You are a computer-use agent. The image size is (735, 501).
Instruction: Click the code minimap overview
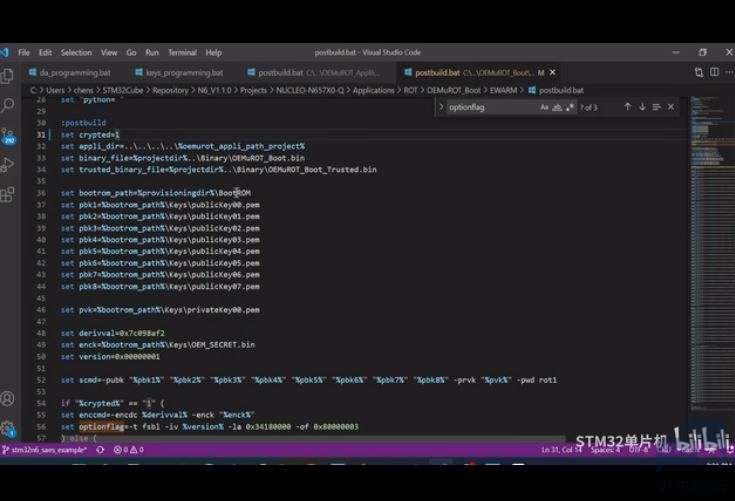tap(711, 253)
